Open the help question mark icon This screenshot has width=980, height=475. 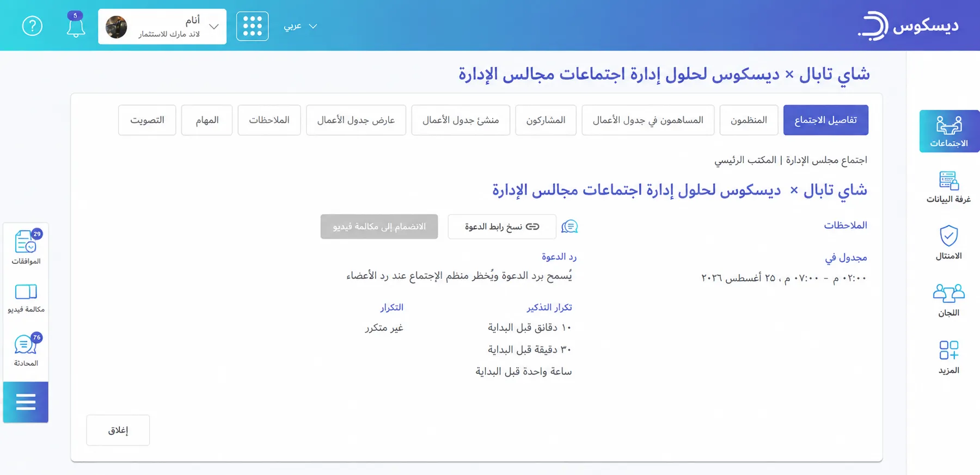pyautogui.click(x=32, y=26)
